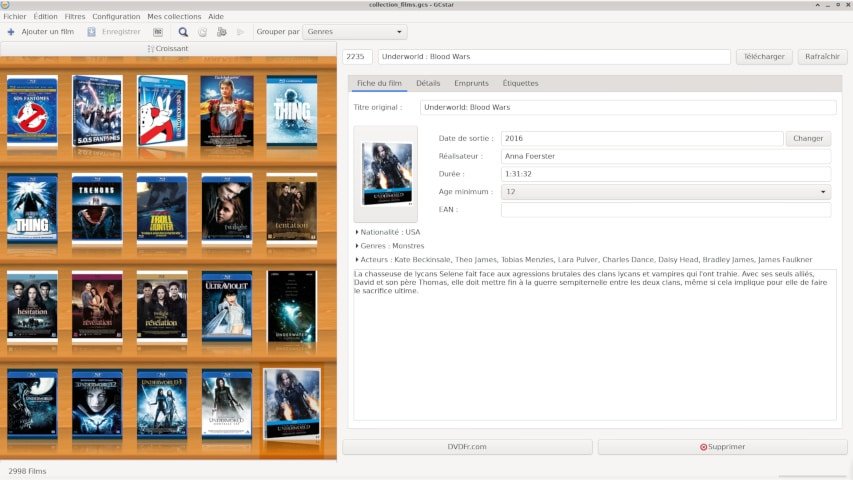The height and width of the screenshot is (480, 853).
Task: Click the title field Underworld : Blood Wars
Action: (554, 57)
